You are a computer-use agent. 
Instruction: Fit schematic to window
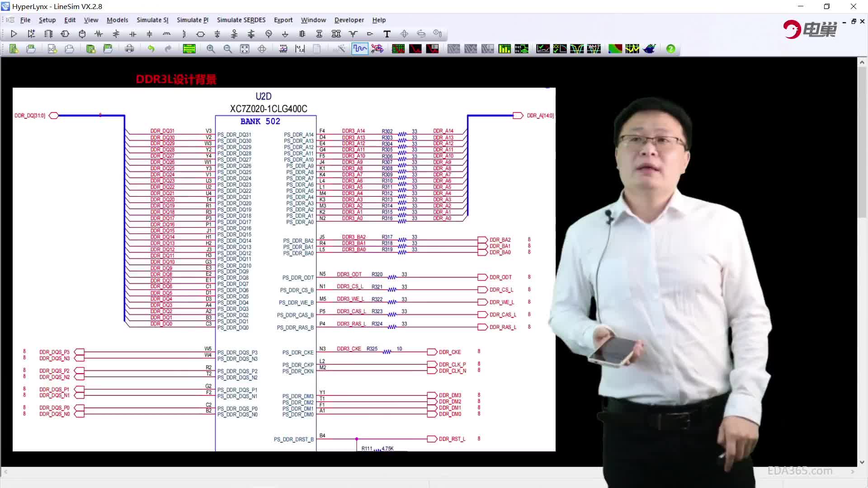coord(245,49)
